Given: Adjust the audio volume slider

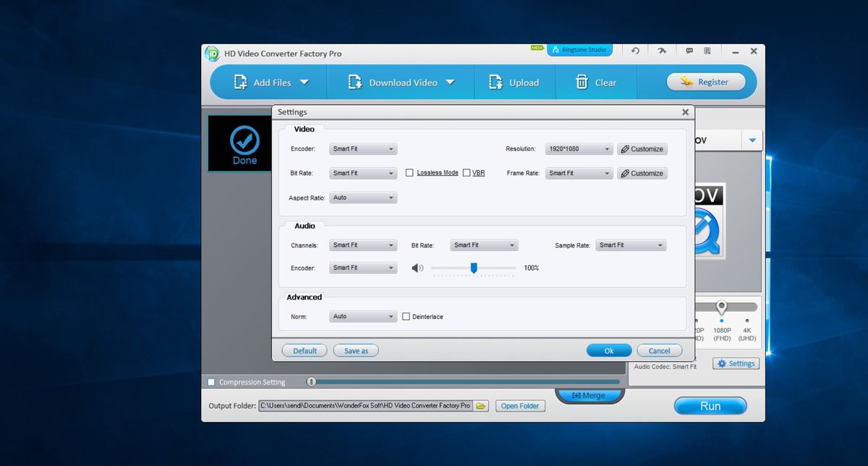Looking at the screenshot, I should click(474, 268).
